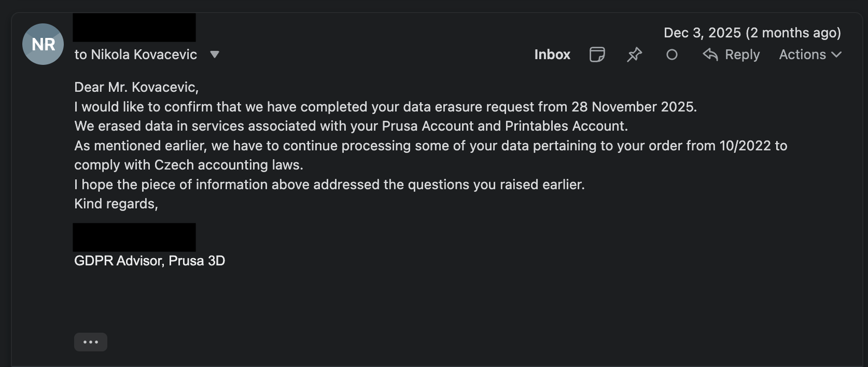Pin this email with the pushpin icon

click(x=634, y=54)
